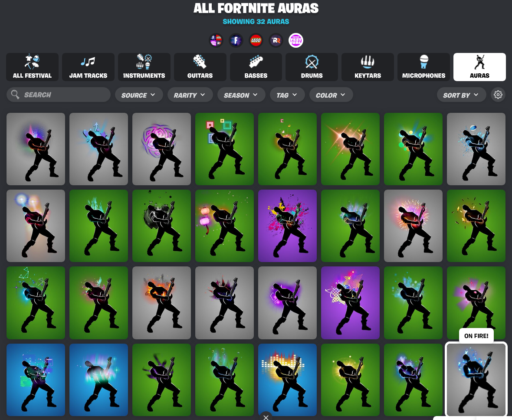512x420 pixels.
Task: Open the green card with pink lanterns aura
Action: click(225, 226)
